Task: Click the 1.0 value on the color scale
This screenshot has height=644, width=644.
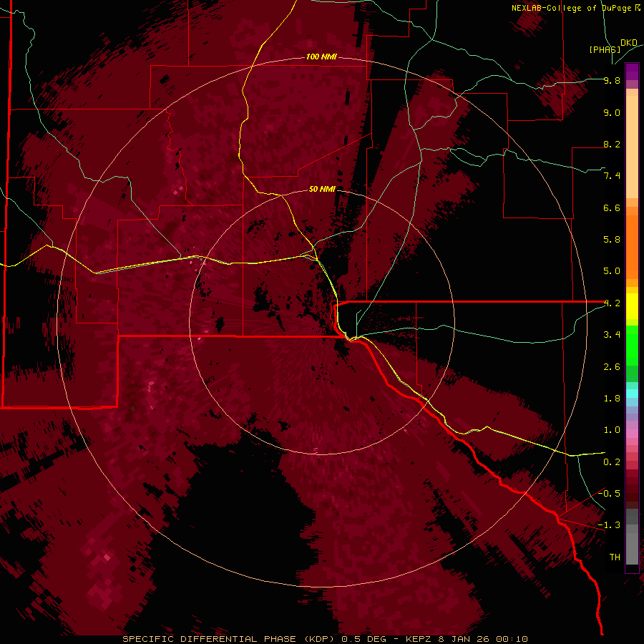Action: (612, 430)
